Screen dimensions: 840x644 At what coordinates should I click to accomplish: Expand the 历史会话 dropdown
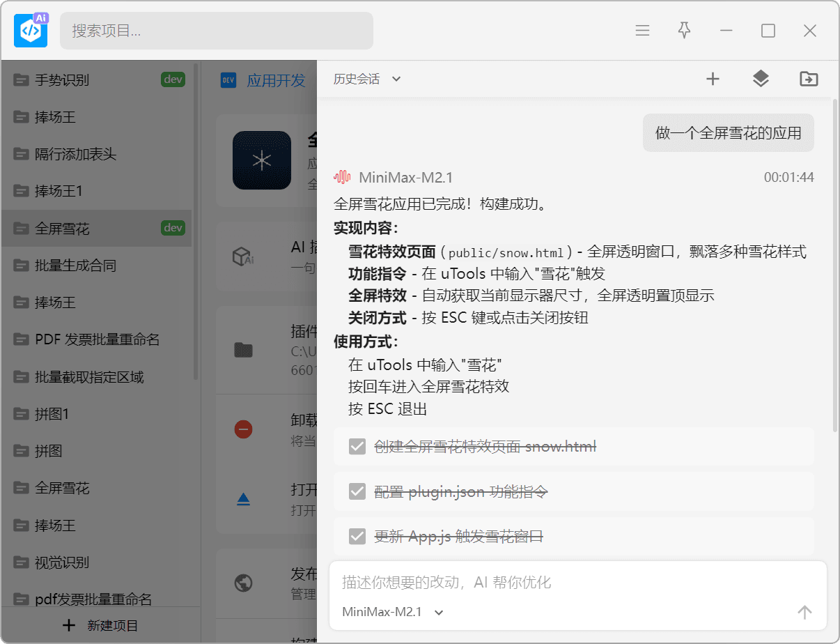(367, 79)
